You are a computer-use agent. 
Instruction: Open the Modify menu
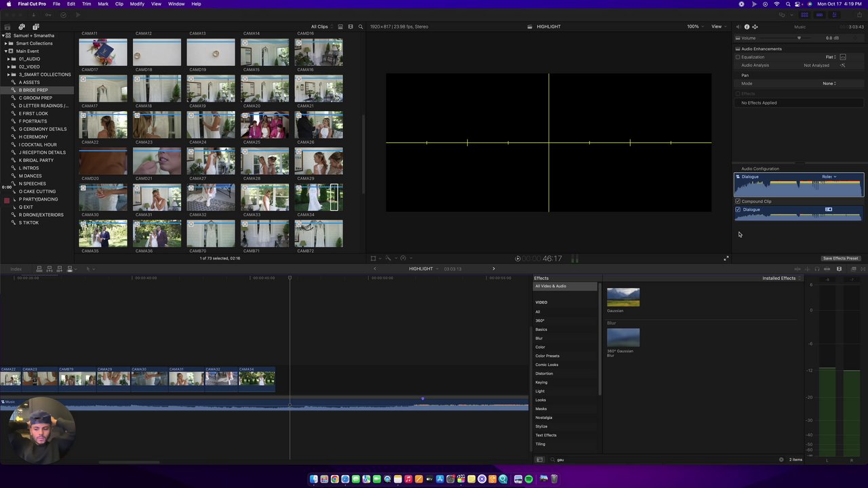[x=137, y=4]
